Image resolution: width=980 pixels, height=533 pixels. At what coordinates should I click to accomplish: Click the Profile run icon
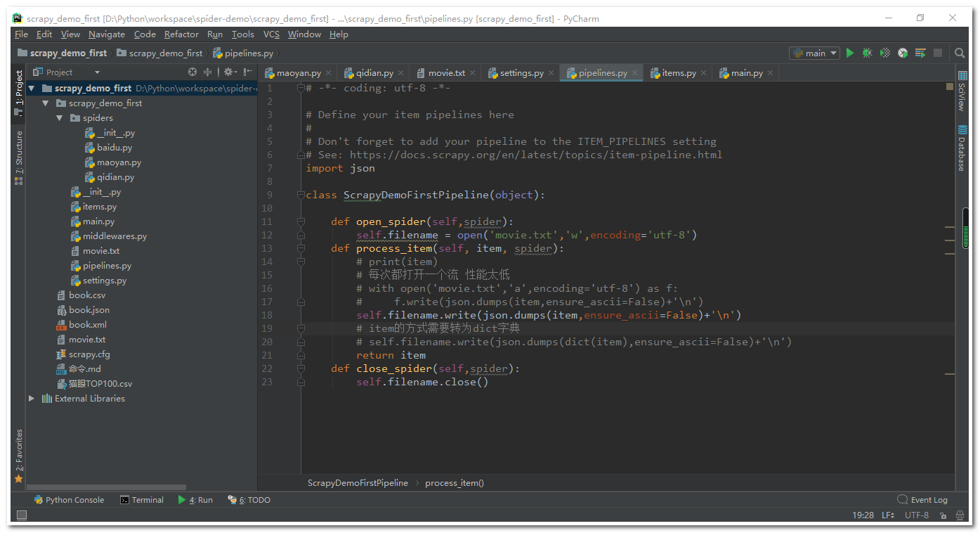(903, 53)
